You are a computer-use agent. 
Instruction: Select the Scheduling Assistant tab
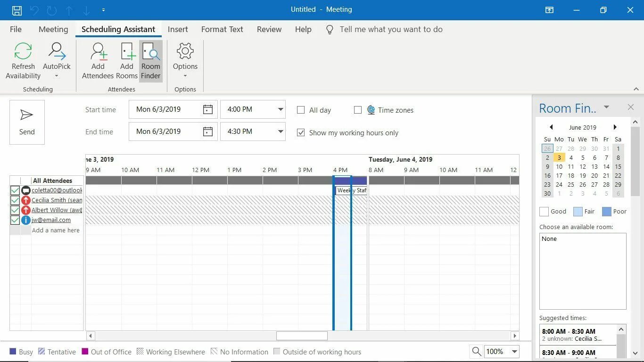click(x=118, y=29)
